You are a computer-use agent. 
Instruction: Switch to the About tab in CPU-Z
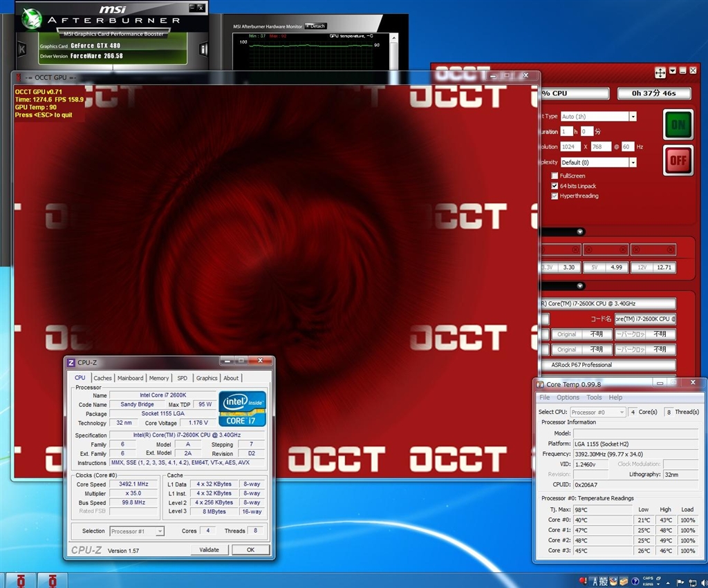click(231, 378)
